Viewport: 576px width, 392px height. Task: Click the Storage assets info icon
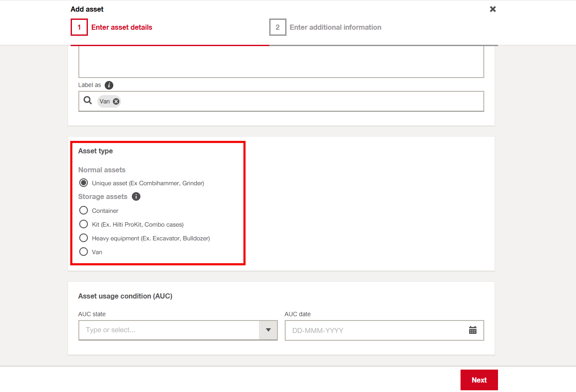click(136, 197)
